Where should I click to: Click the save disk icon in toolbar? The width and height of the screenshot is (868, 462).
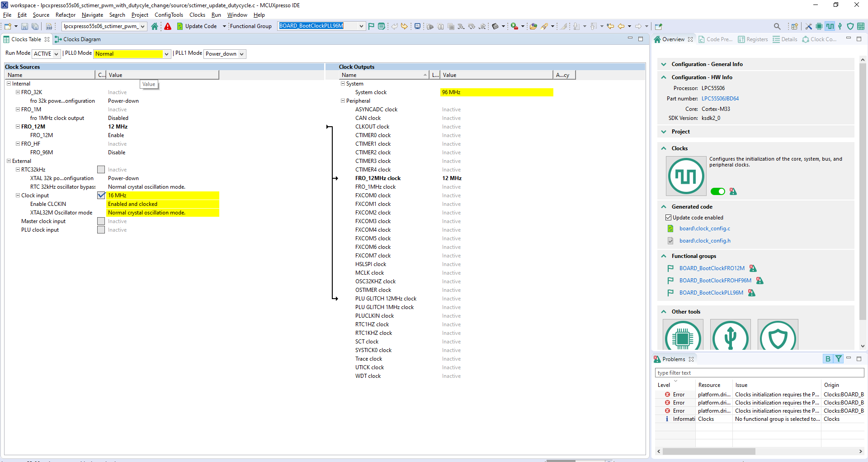24,26
